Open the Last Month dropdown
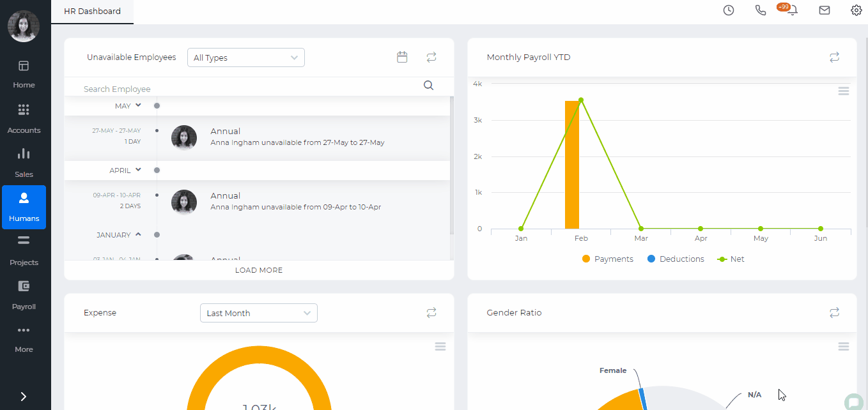Image resolution: width=868 pixels, height=410 pixels. tap(259, 313)
